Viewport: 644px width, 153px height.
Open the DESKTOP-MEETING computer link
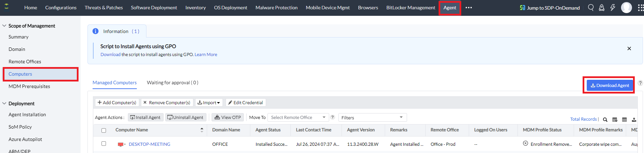pyautogui.click(x=150, y=144)
